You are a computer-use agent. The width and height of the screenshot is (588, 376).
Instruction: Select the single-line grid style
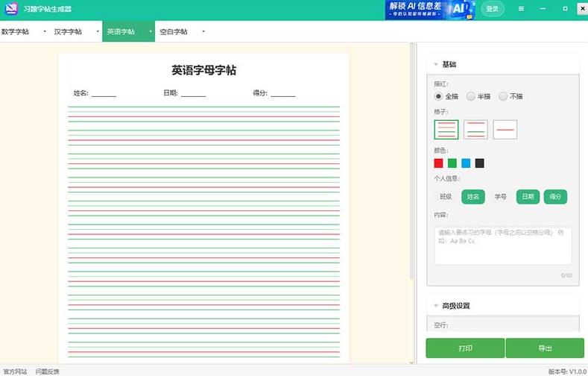click(505, 130)
